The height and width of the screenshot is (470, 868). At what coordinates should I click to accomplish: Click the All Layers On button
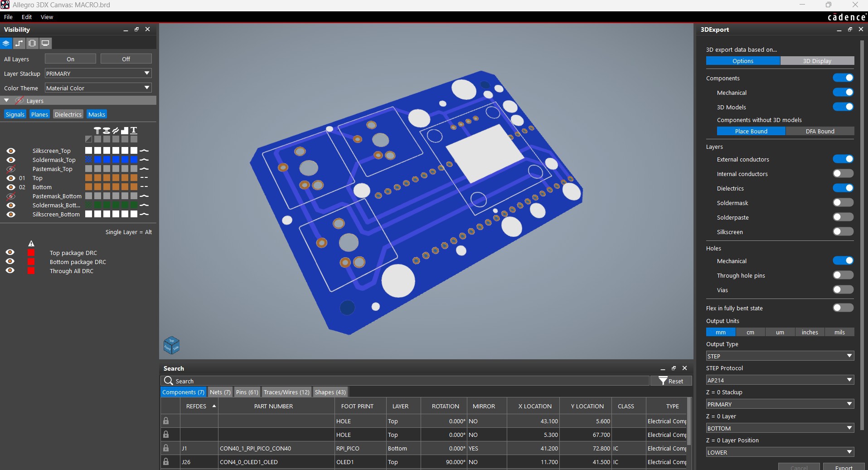coord(70,59)
